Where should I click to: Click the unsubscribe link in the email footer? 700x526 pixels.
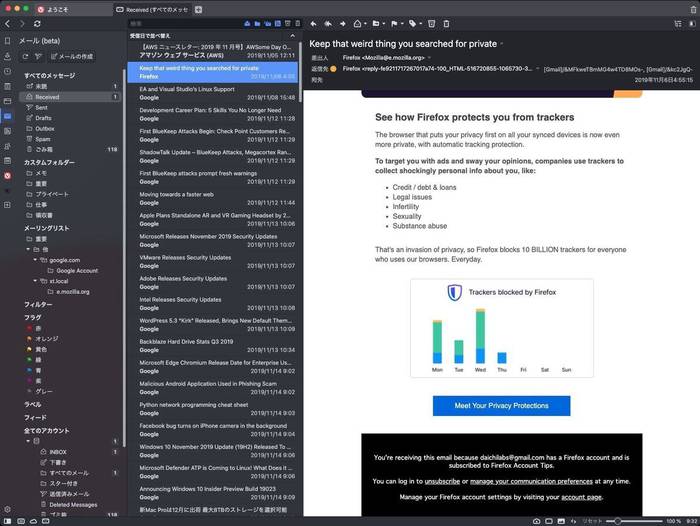point(442,481)
